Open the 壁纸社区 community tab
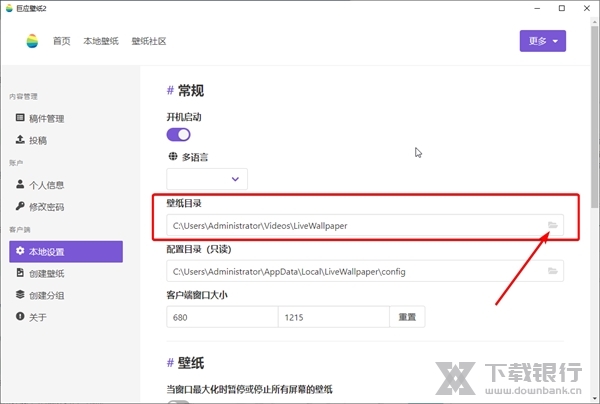This screenshot has width=600, height=404. pos(149,41)
